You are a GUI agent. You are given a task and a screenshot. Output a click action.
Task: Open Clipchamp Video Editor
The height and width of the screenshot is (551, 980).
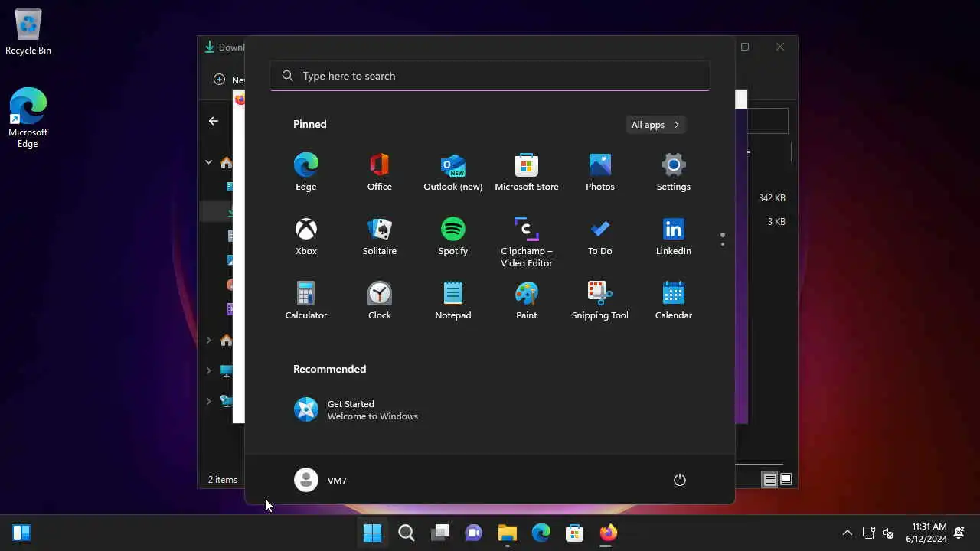[526, 242]
